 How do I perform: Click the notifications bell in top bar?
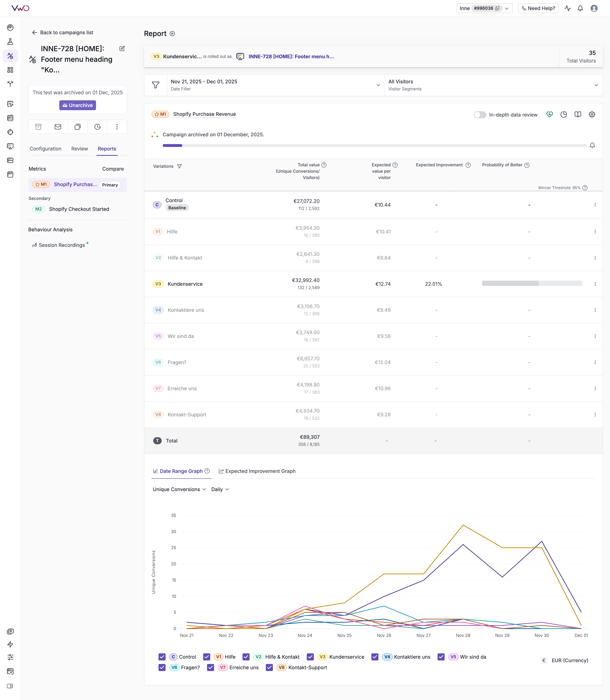(580, 8)
